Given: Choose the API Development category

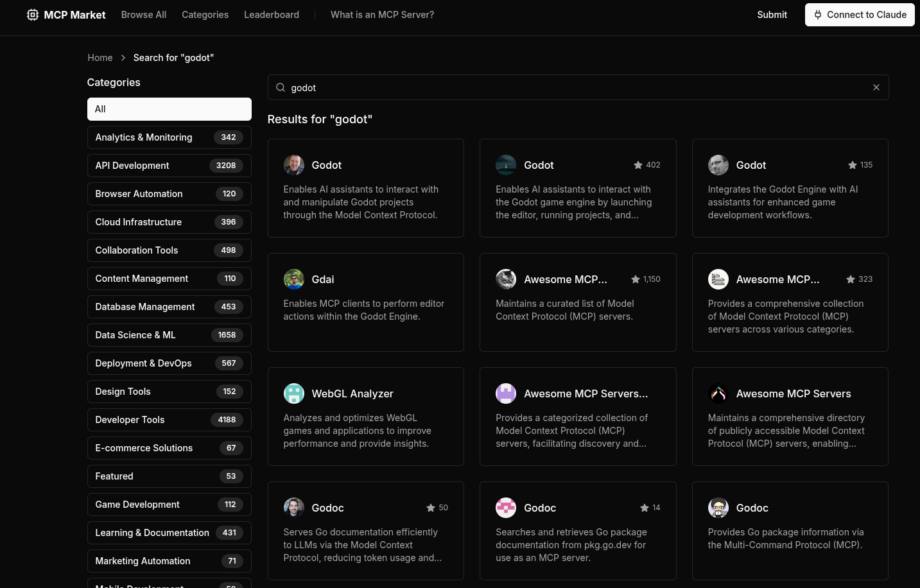Looking at the screenshot, I should 169,166.
